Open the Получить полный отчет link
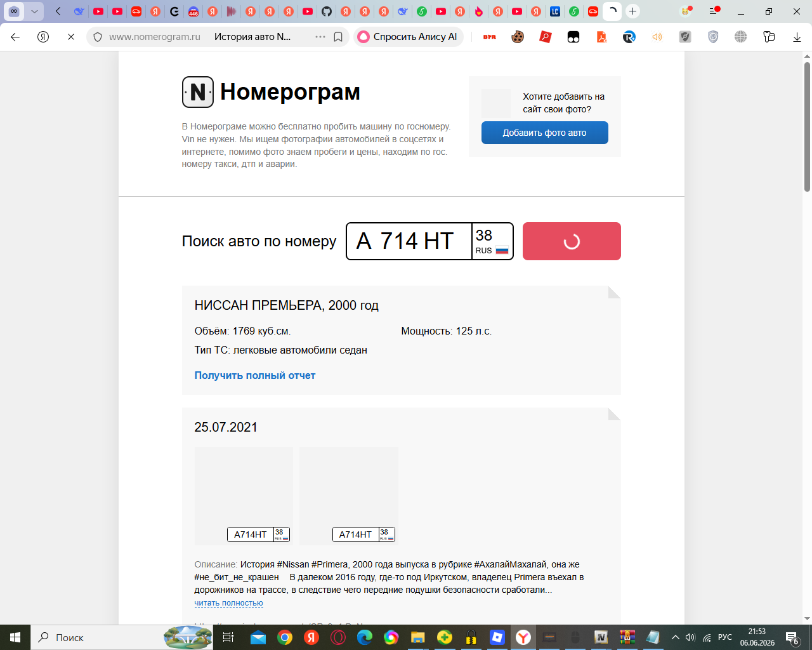The image size is (812, 650). (x=255, y=375)
